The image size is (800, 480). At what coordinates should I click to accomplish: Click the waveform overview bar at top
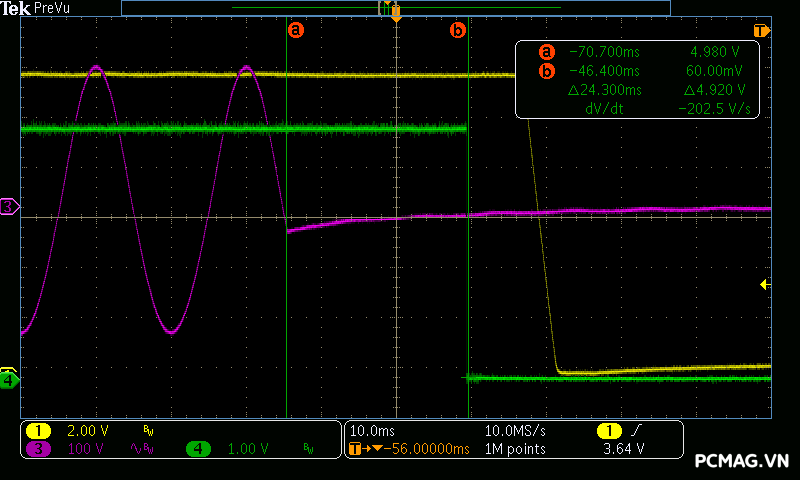coord(395,7)
